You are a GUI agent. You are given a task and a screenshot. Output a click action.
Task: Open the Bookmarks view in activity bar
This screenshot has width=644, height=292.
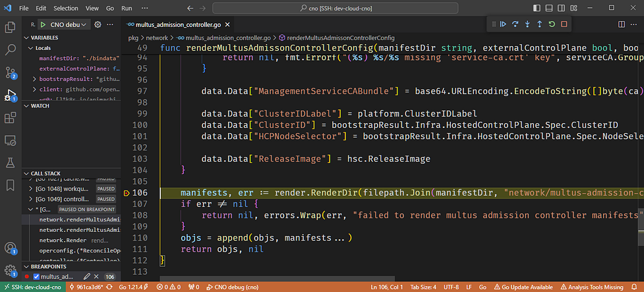(11, 185)
